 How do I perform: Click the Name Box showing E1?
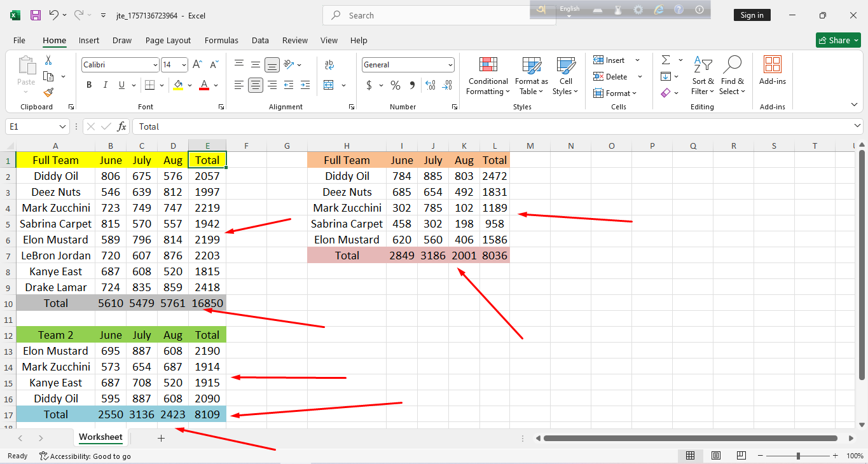[x=31, y=126]
